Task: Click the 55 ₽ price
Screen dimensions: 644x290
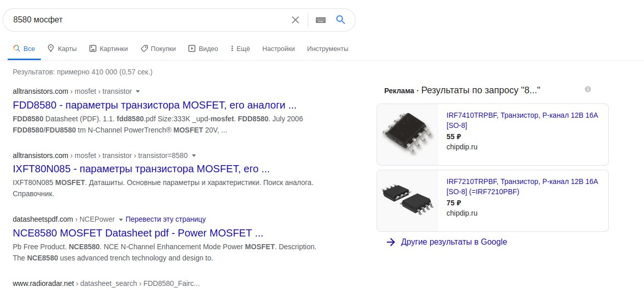Action: (x=454, y=137)
